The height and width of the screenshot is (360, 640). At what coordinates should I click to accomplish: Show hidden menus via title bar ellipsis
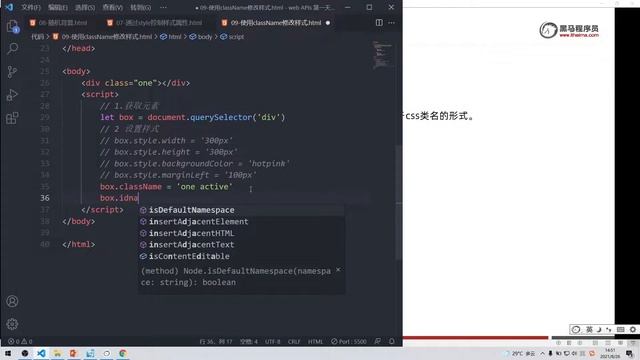[163, 7]
